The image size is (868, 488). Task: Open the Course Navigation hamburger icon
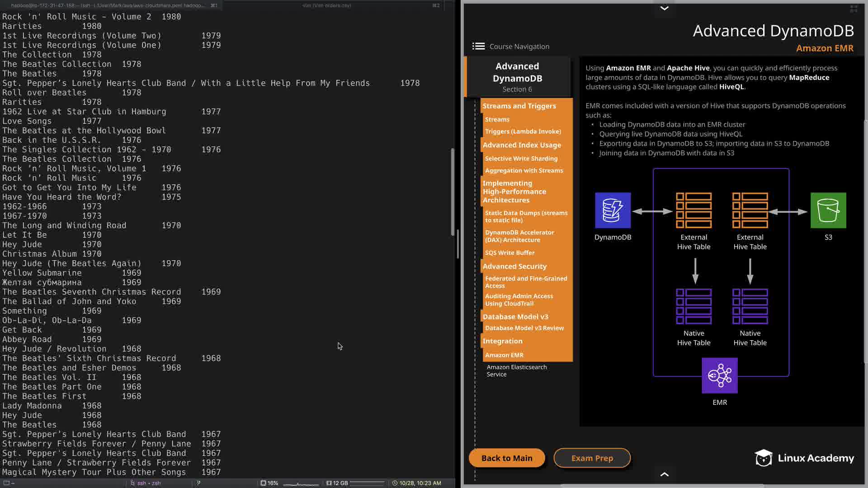tap(478, 46)
